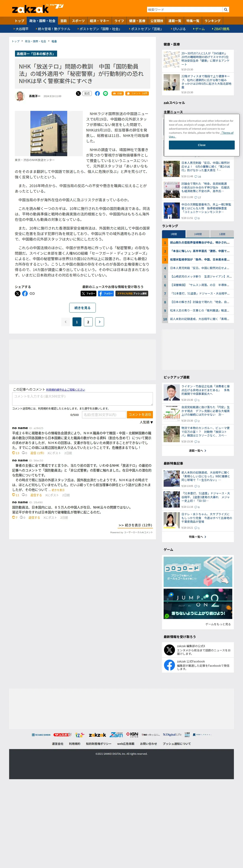Open the JUMP ON 2 game banner
The width and height of the screenshot is (243, 868).
(198, 604)
